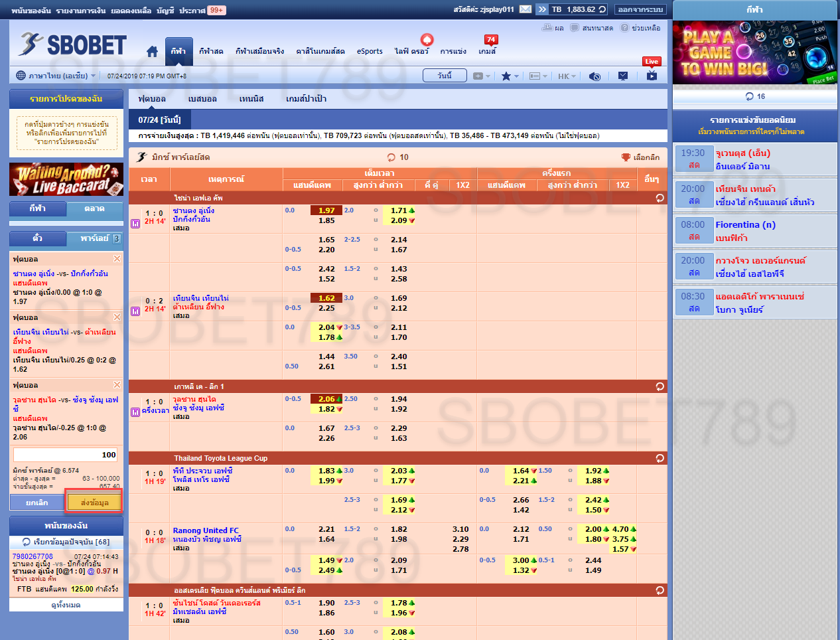Open stats icon for ชานตง ลู่เนิ่ง match
Screen dimensions: 840x640
(135, 224)
